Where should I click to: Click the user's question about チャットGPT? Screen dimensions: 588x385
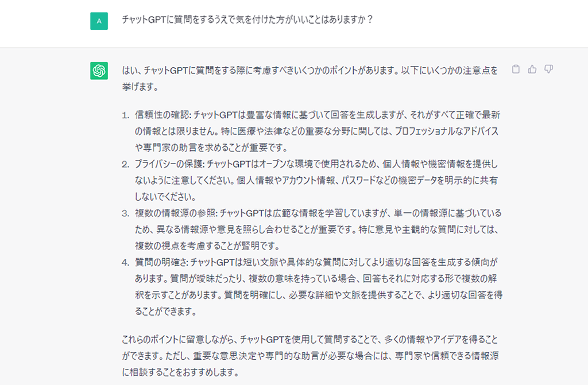248,20
